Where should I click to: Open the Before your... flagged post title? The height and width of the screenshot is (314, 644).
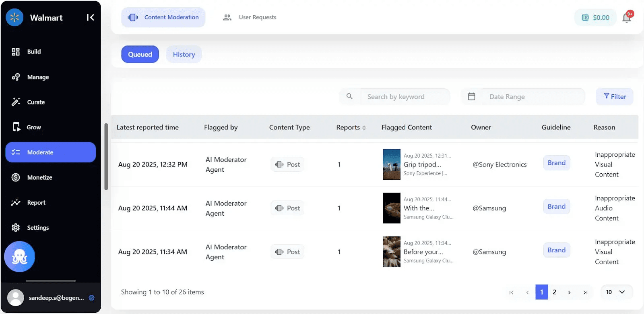(423, 252)
